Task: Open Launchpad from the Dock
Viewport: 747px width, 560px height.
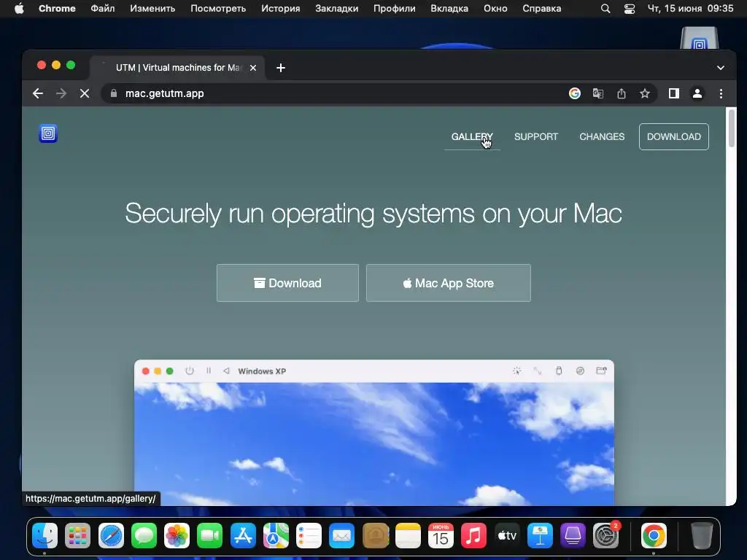Action: coord(77,536)
